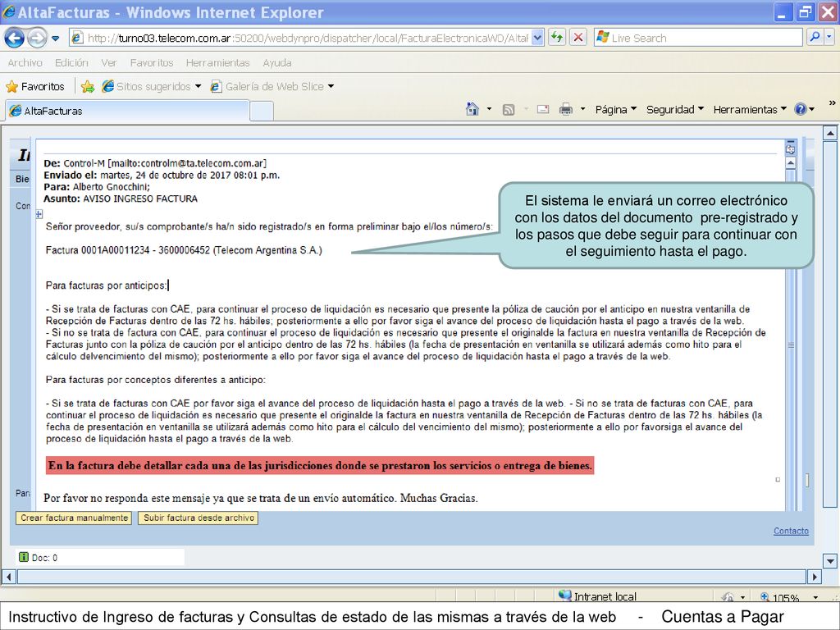This screenshot has width=840, height=630.
Task: Click the RSS feeds icon
Action: 509,110
